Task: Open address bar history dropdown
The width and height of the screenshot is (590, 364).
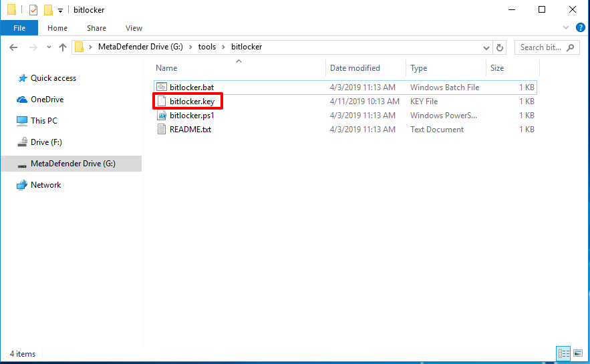Action: click(486, 48)
